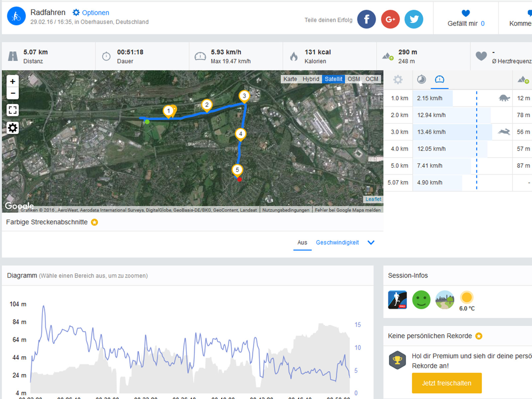This screenshot has width=532, height=399.
Task: Click the cycling activity icon
Action: click(x=16, y=16)
